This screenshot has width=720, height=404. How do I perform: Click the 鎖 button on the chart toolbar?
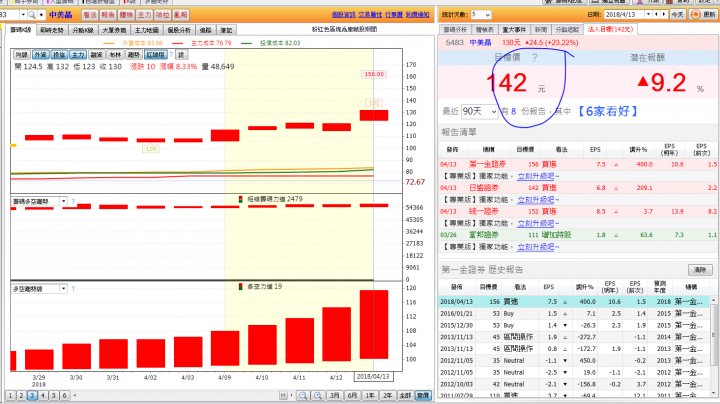[181, 55]
